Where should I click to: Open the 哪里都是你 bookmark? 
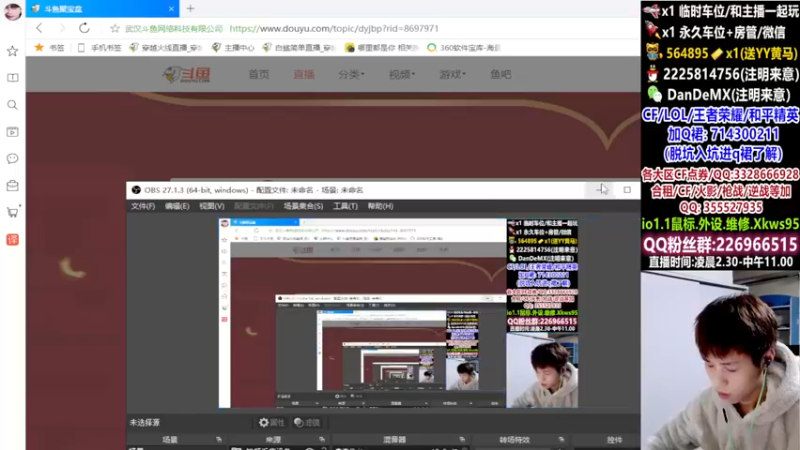[x=382, y=47]
